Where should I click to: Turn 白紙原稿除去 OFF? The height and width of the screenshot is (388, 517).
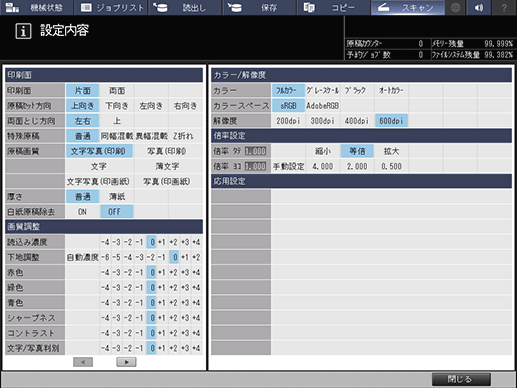117,212
